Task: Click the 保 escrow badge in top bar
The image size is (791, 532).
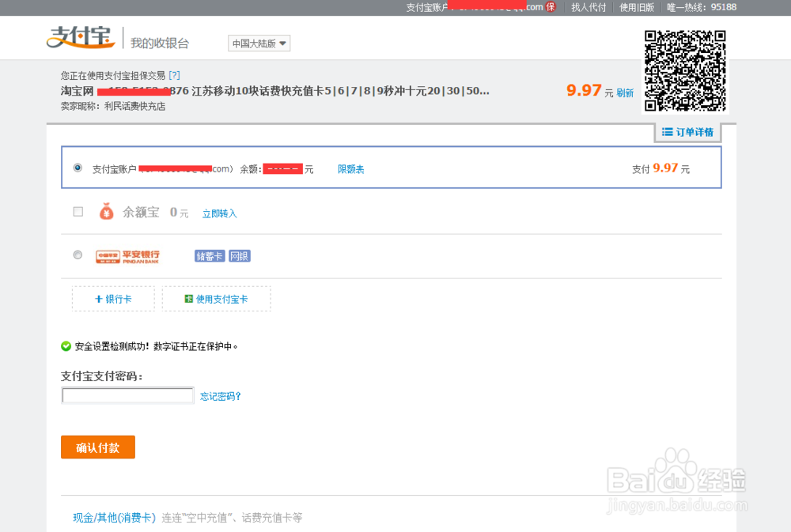Action: 550,6
